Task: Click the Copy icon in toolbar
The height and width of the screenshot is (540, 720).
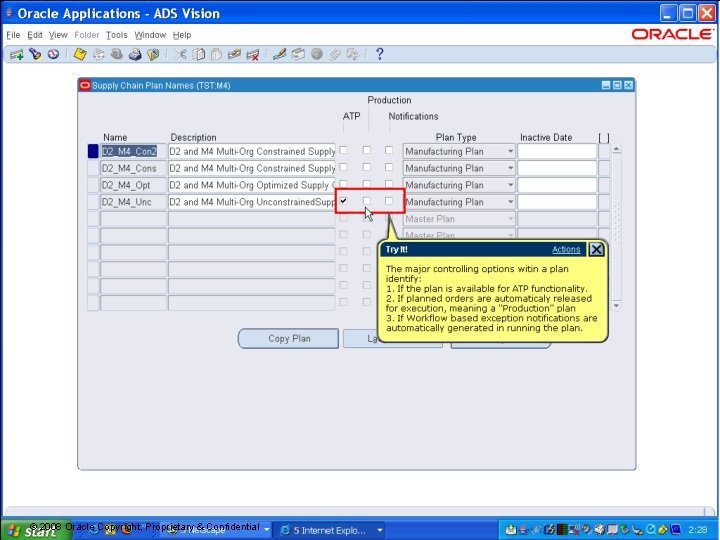Action: [198, 55]
